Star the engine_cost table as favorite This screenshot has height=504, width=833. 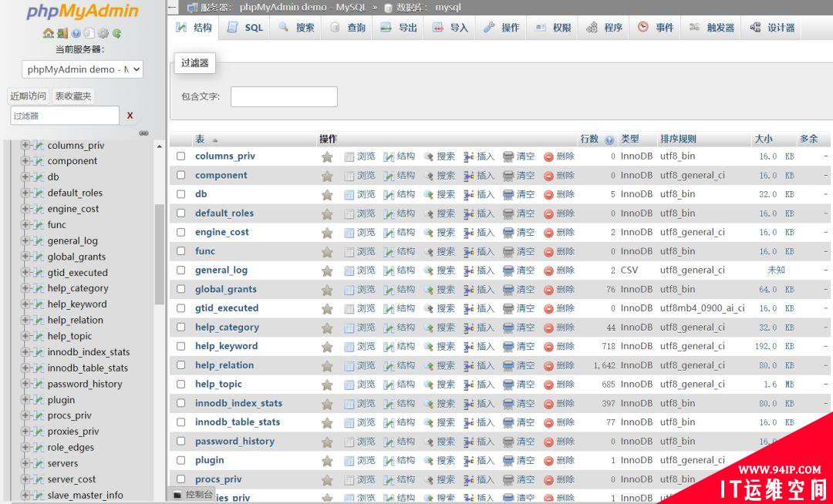click(327, 233)
